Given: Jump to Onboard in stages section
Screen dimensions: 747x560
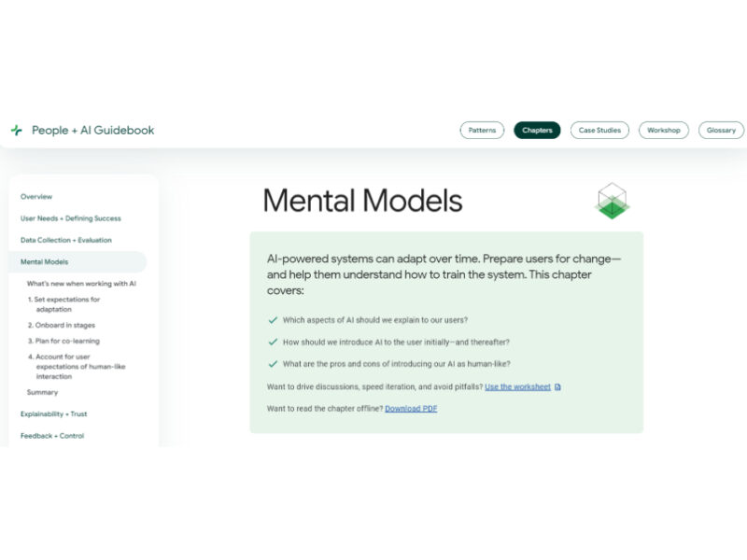Looking at the screenshot, I should point(65,325).
